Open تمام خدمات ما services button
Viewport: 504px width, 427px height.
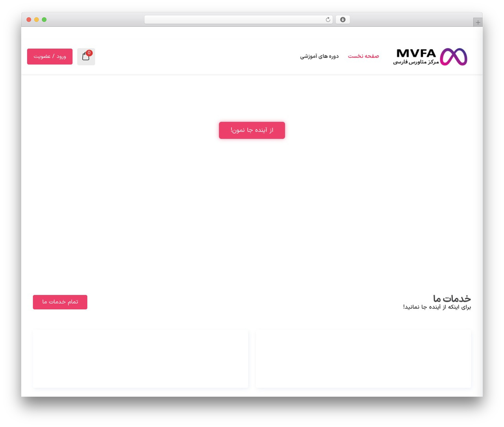(60, 302)
